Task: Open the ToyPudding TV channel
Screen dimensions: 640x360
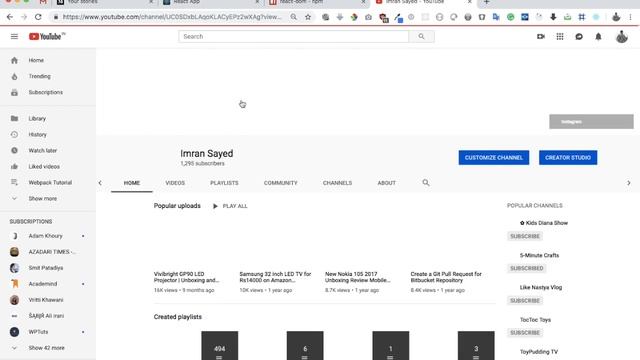Action: tap(539, 352)
